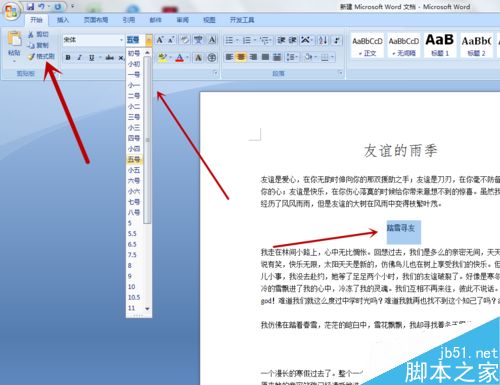The width and height of the screenshot is (500, 385).
Task: Align the paragraph to the left
Action: [x=229, y=57]
